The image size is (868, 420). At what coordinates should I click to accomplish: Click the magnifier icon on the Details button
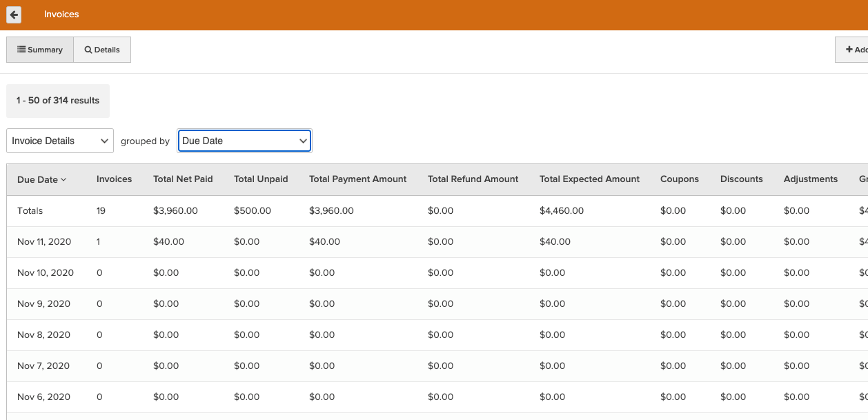click(87, 49)
